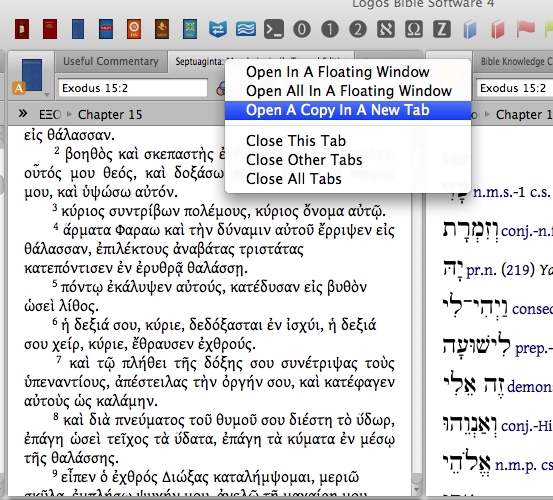Open the brown NRSV Bible shortcut

point(162,29)
